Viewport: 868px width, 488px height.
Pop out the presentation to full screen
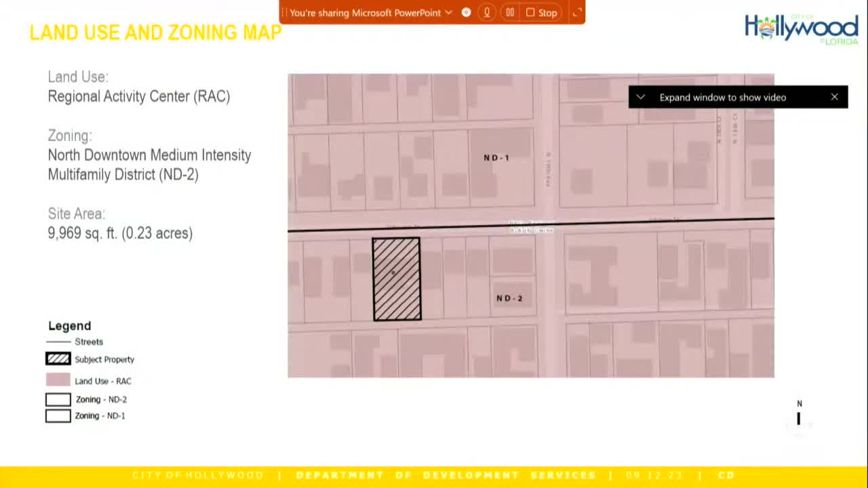(x=577, y=12)
